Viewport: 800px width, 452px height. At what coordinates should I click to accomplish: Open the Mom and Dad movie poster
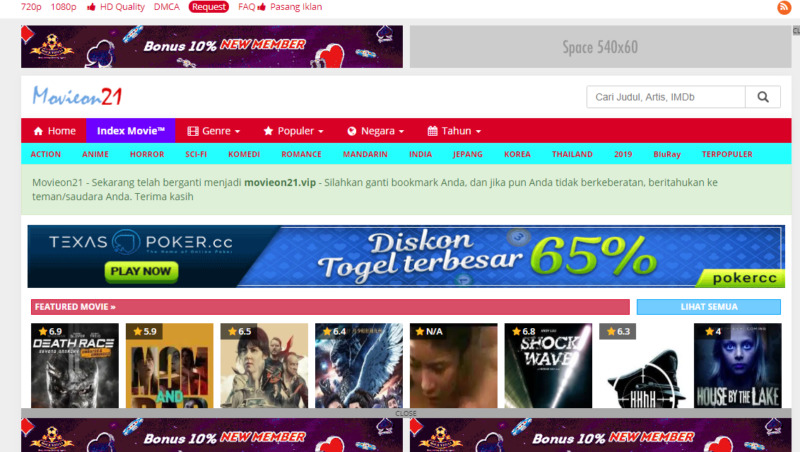[169, 365]
